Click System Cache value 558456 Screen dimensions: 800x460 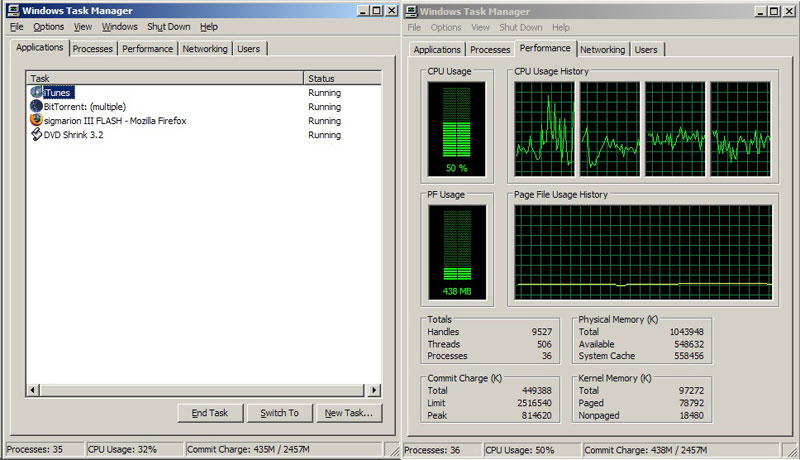tap(689, 356)
